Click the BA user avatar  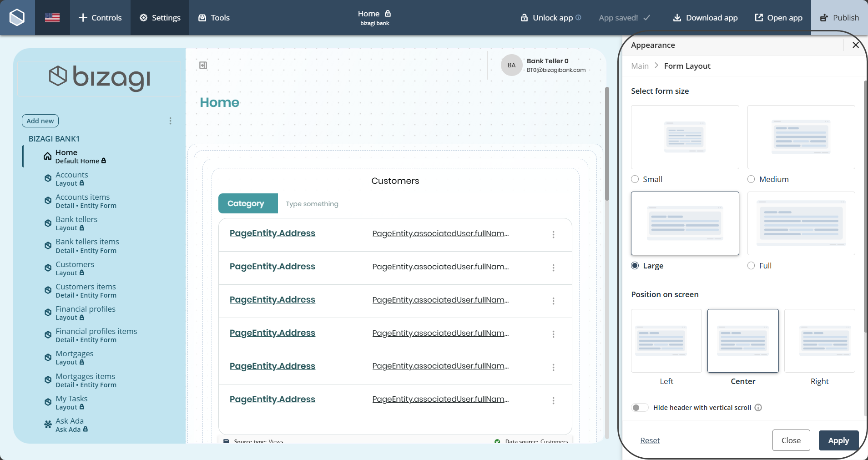[x=511, y=65]
